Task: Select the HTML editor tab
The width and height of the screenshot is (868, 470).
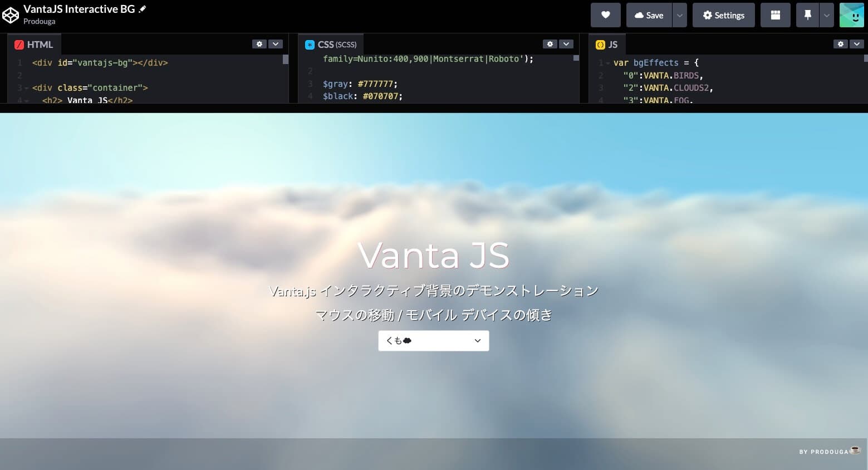Action: tap(35, 45)
